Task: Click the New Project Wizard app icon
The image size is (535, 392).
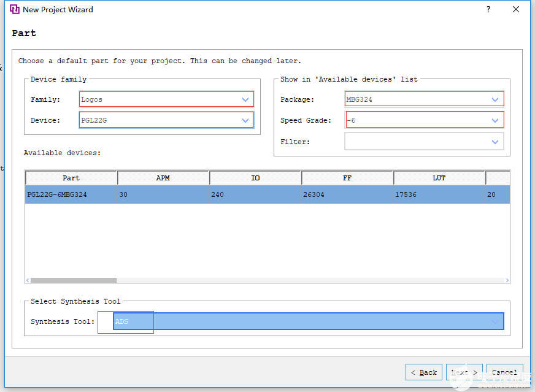Action: click(15, 9)
